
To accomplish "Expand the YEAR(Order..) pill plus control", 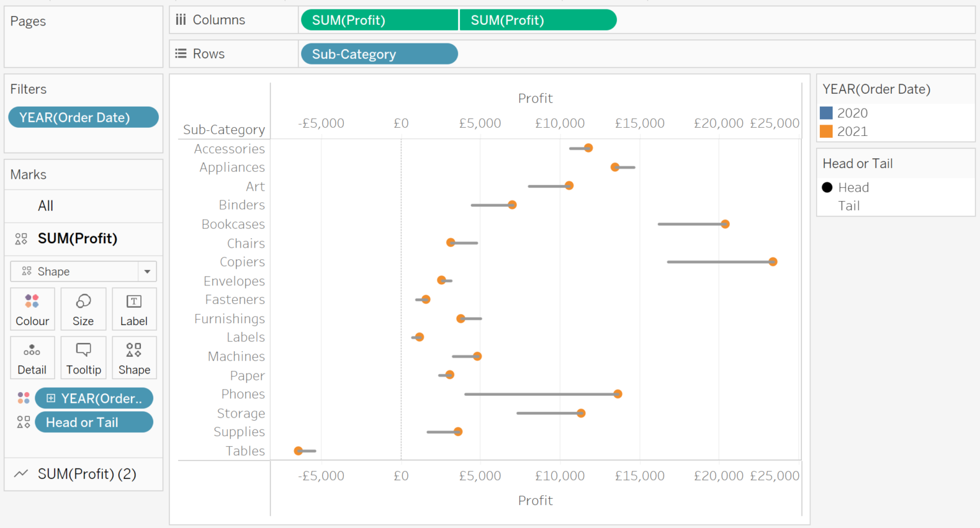I will (51, 398).
